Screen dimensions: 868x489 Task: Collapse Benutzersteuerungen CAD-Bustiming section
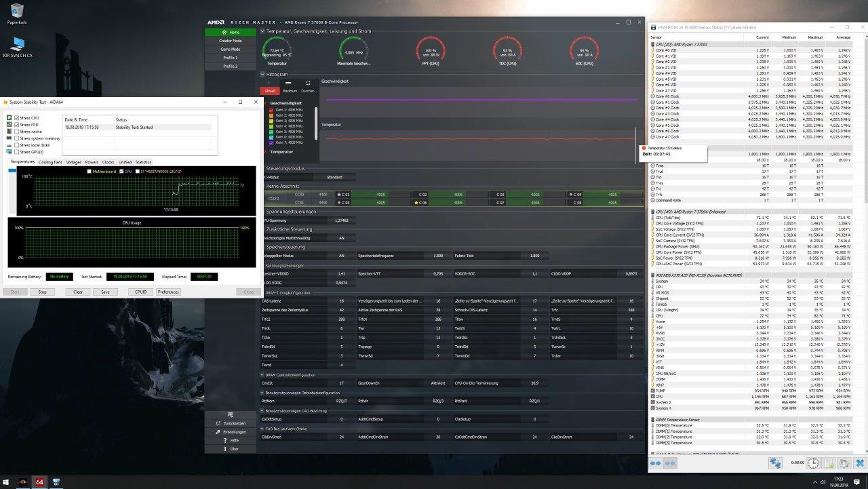click(262, 410)
